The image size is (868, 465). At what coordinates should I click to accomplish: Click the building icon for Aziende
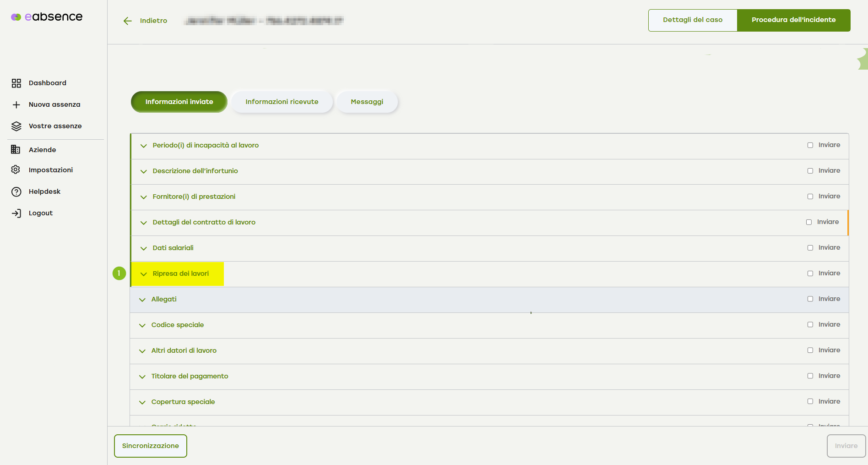pos(16,149)
